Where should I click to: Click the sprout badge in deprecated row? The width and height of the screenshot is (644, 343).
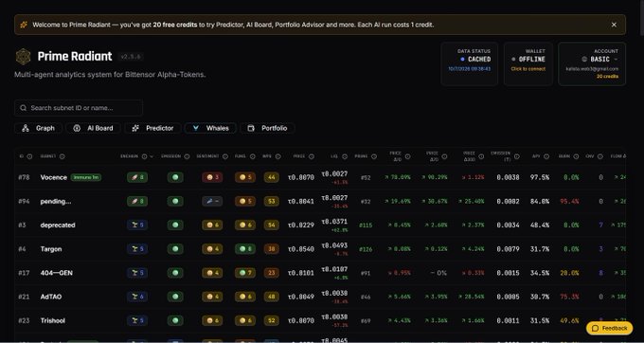click(137, 226)
